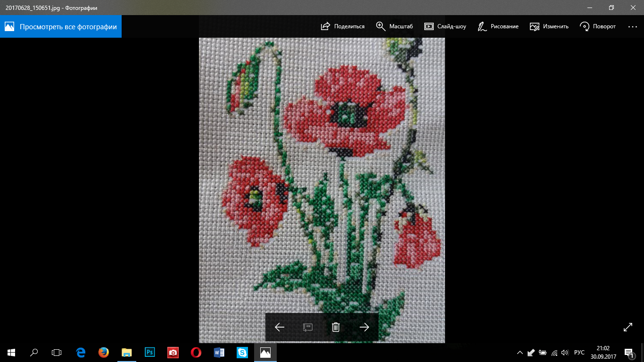Open the Windows Start menu
The image size is (644, 362).
[x=11, y=352]
